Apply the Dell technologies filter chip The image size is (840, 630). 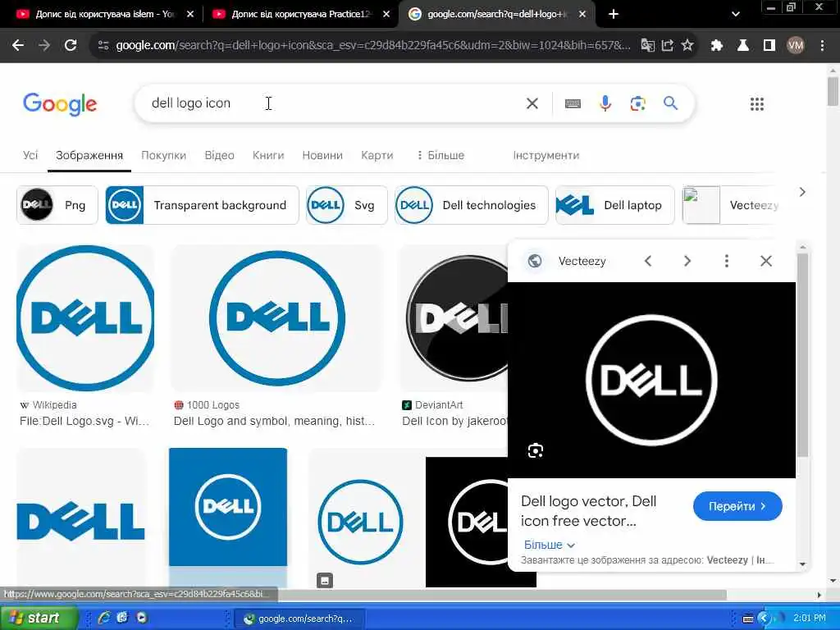[x=472, y=204]
